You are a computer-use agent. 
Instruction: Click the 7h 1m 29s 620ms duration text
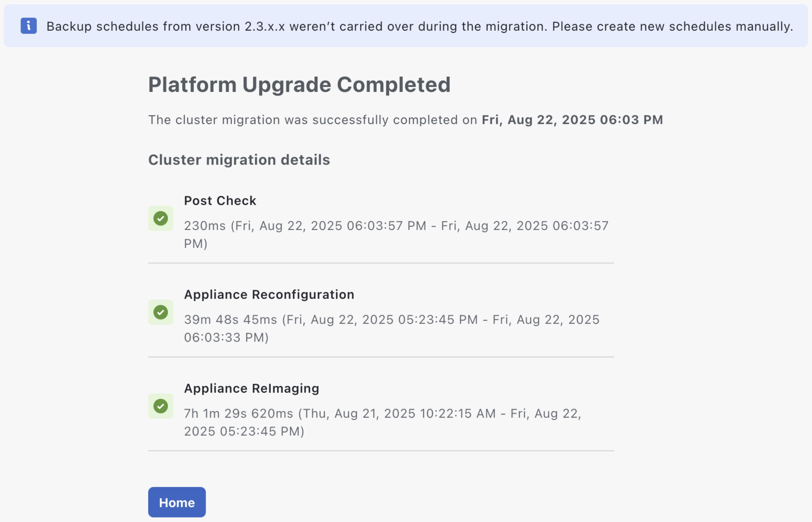pos(238,413)
